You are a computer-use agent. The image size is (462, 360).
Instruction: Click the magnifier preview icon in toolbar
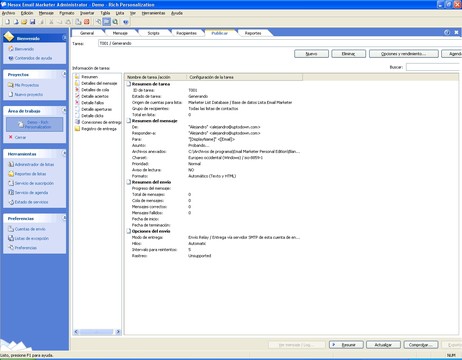(115, 22)
